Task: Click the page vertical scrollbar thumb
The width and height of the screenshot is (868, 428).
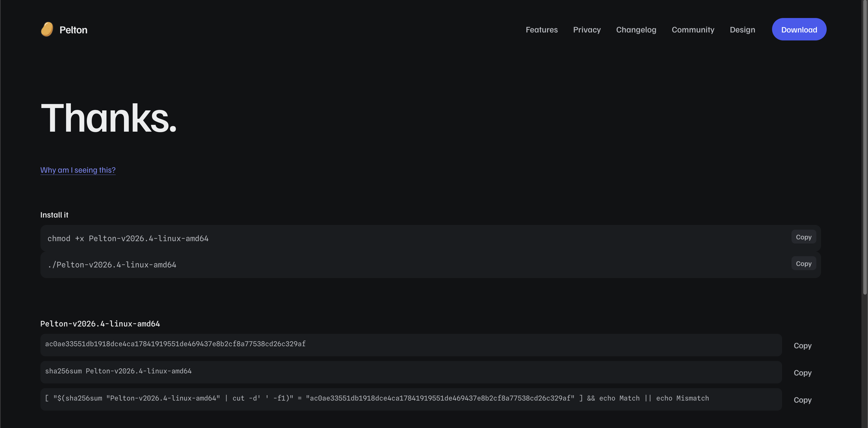Action: coord(865,147)
